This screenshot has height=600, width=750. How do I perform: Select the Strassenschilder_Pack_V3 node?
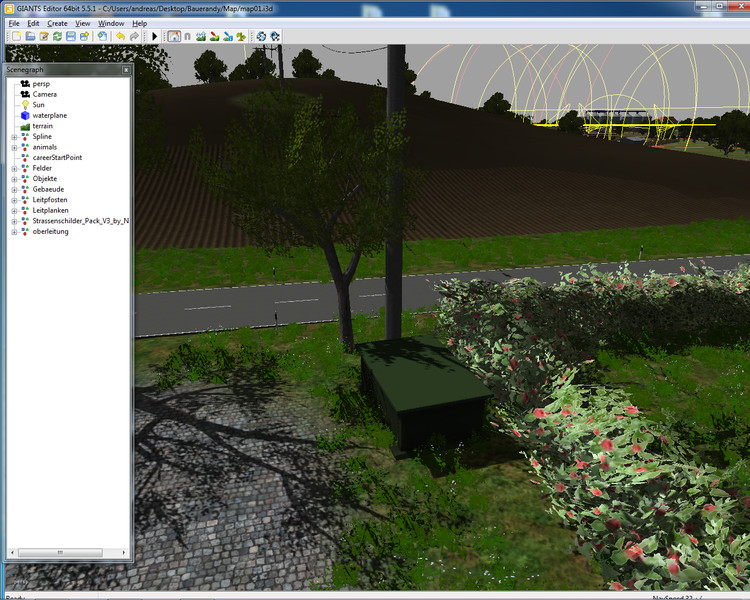click(x=80, y=221)
